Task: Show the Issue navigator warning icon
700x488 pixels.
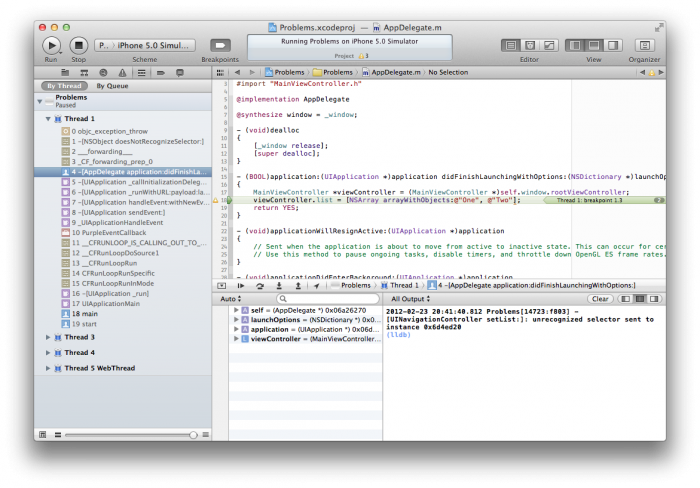Action: 122,72
